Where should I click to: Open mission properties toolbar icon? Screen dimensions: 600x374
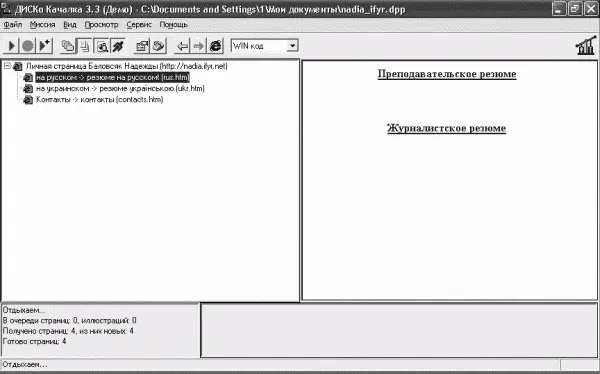click(x=142, y=46)
